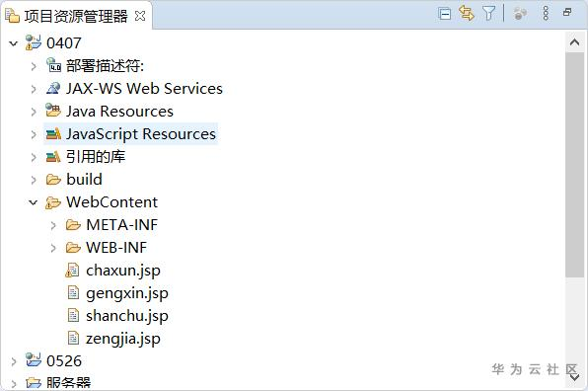Click the JAX-WS Web Services icon
588x391 pixels.
53,88
